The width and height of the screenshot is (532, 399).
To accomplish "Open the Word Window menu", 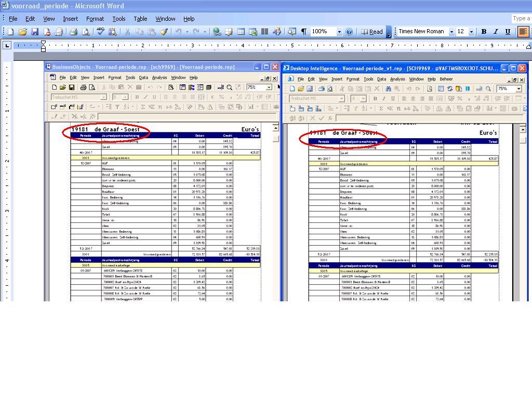I will point(165,19).
